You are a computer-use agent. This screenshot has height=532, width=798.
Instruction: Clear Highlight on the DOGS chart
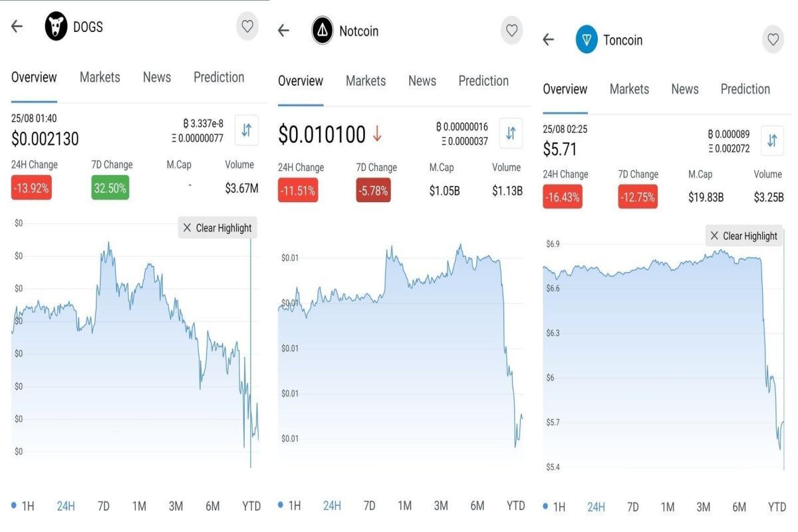pyautogui.click(x=217, y=228)
